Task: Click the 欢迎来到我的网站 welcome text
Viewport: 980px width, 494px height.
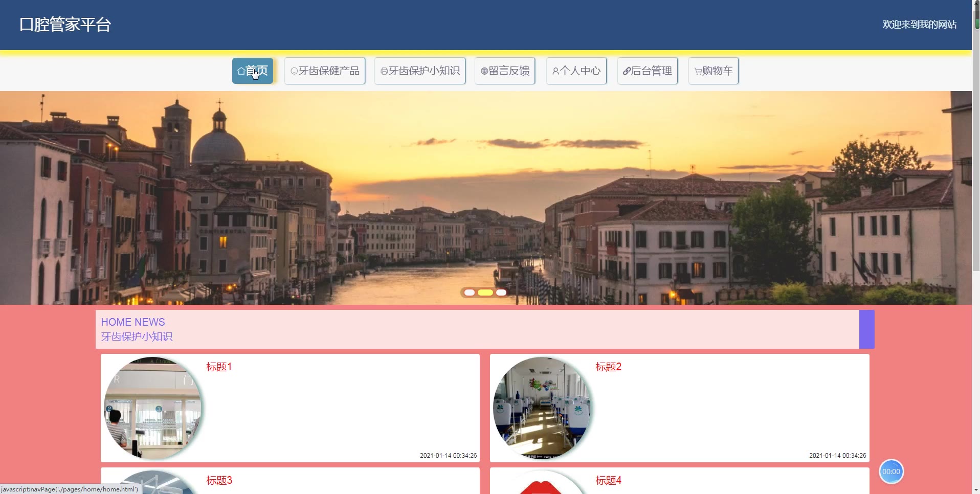Action: pyautogui.click(x=919, y=25)
